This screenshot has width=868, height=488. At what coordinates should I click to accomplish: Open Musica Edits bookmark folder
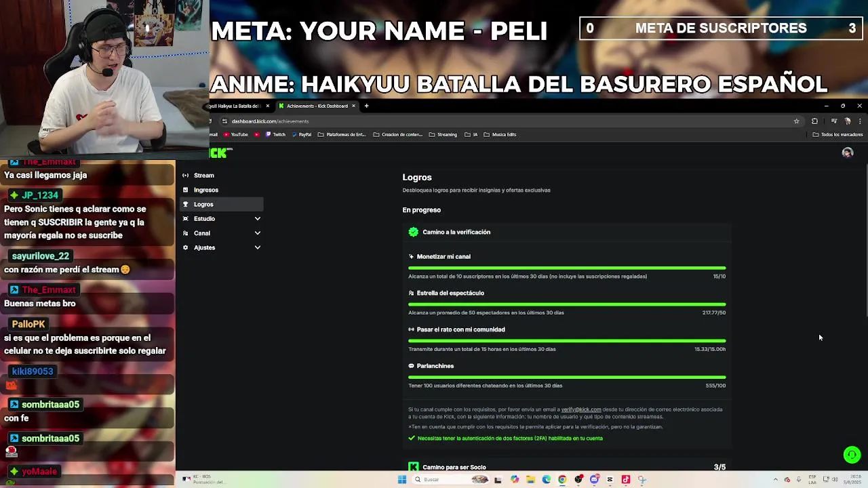500,134
